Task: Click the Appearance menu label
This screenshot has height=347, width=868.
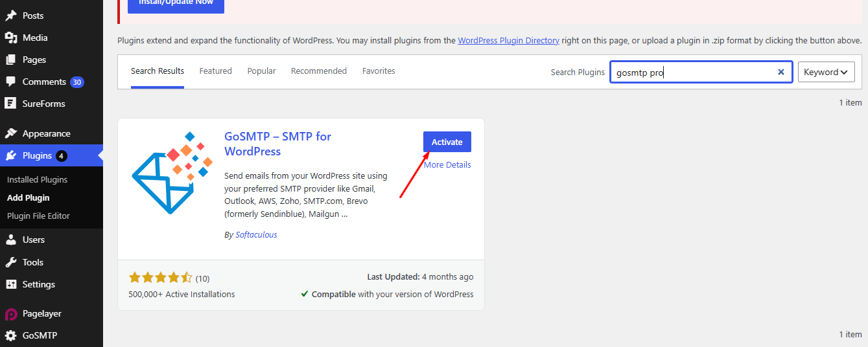Action: [47, 133]
